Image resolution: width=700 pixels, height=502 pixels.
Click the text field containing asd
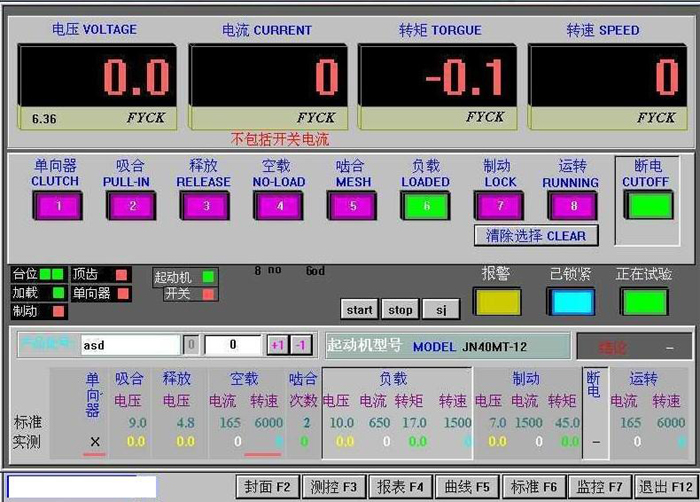click(130, 345)
